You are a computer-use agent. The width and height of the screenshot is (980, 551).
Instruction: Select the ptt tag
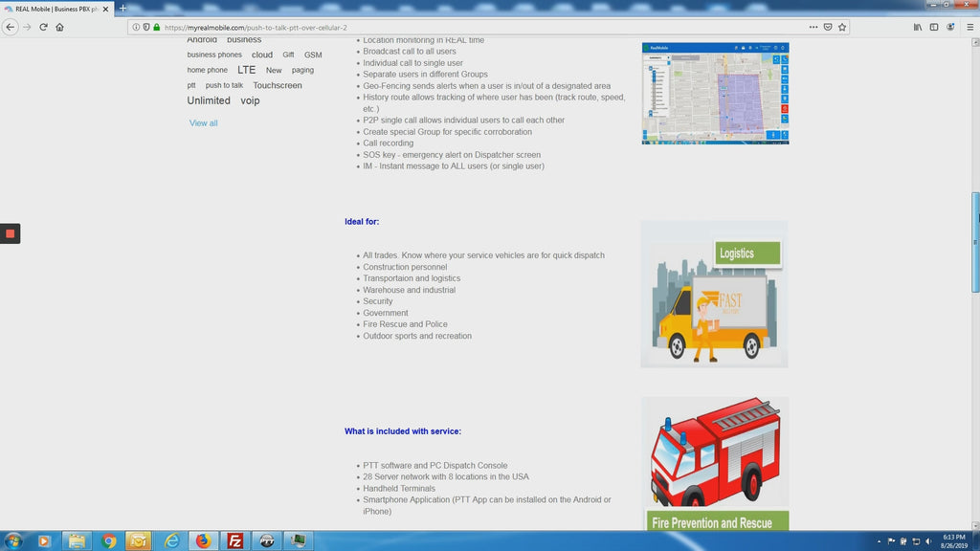coord(191,85)
